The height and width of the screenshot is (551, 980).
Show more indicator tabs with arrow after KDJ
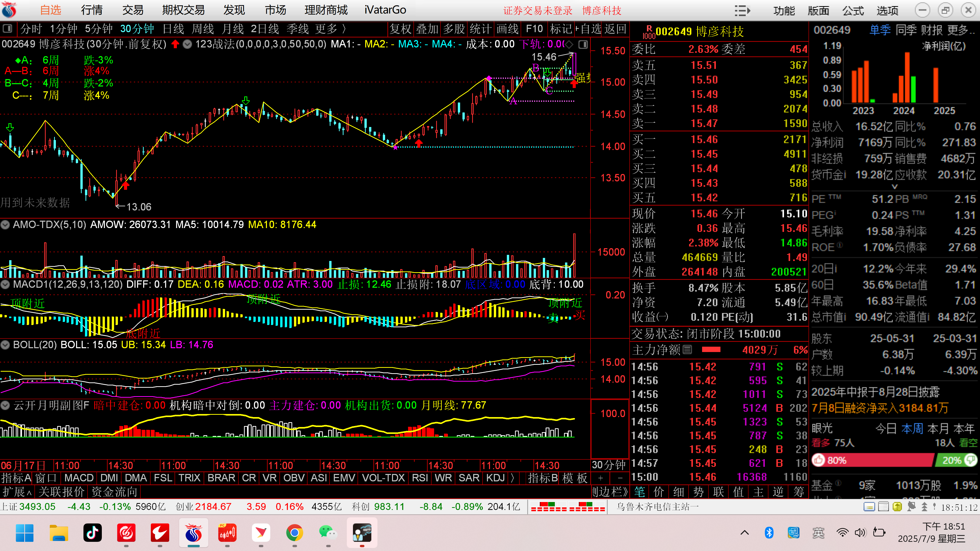[512, 478]
